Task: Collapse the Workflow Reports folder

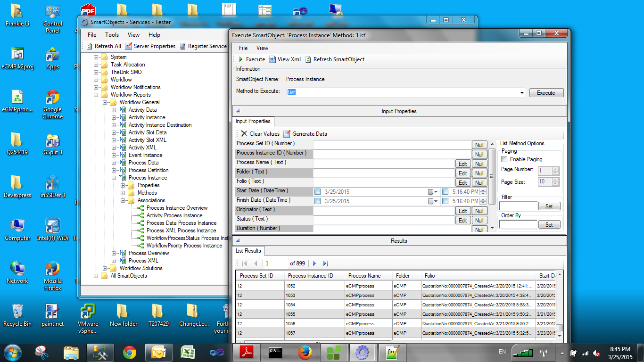Action: (x=96, y=95)
